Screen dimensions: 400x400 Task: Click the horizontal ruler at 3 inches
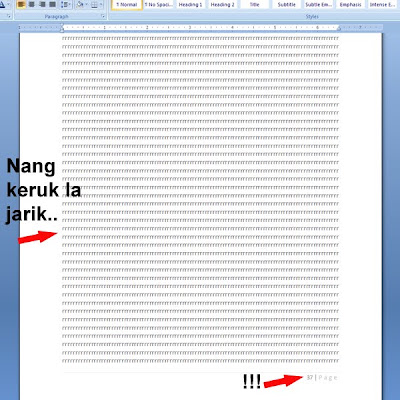tap(190, 27)
